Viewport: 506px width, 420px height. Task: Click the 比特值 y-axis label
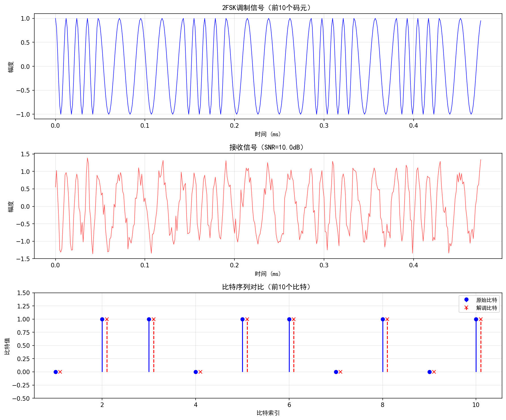tap(7, 346)
